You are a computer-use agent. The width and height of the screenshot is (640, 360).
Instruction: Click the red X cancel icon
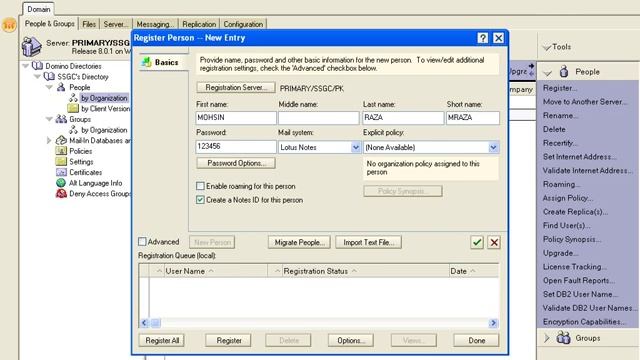tap(494, 242)
